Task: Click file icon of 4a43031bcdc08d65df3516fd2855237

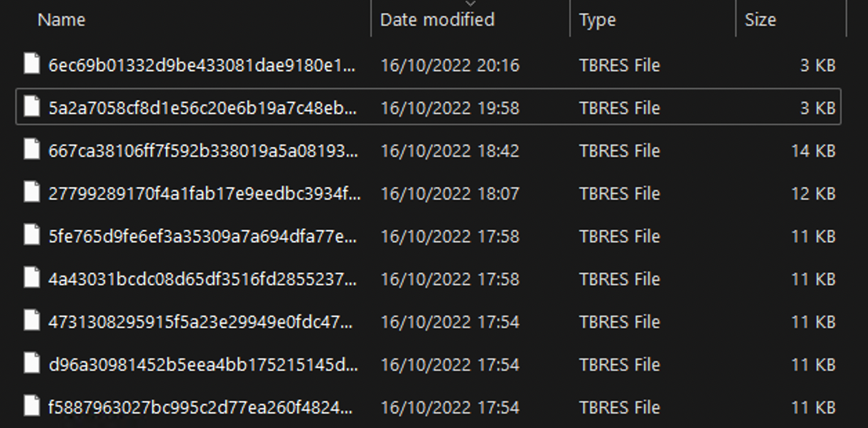Action: click(32, 278)
